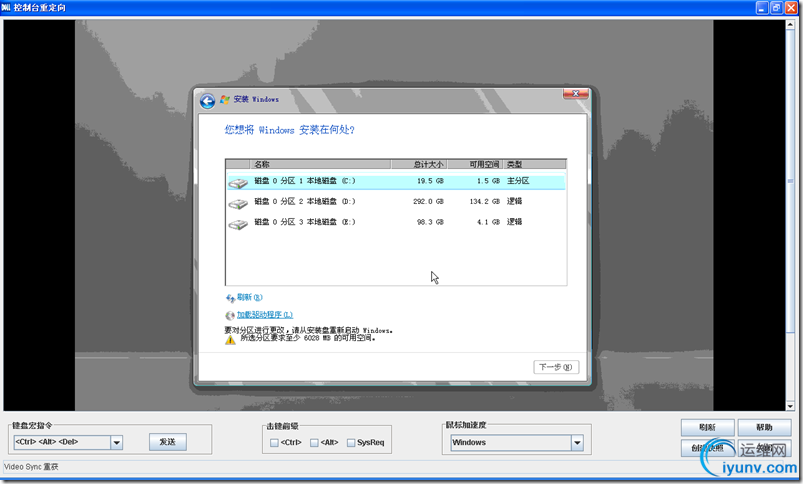Click the 帮助 help button

point(764,427)
